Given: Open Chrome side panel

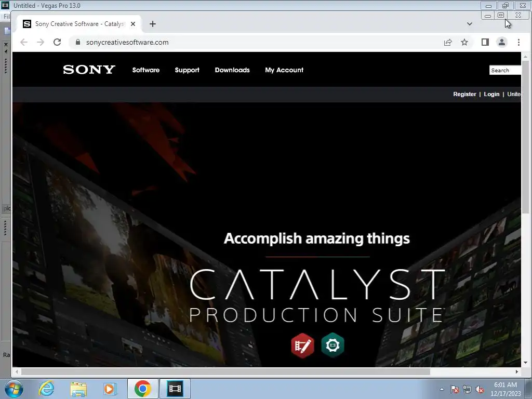Looking at the screenshot, I should [x=485, y=42].
